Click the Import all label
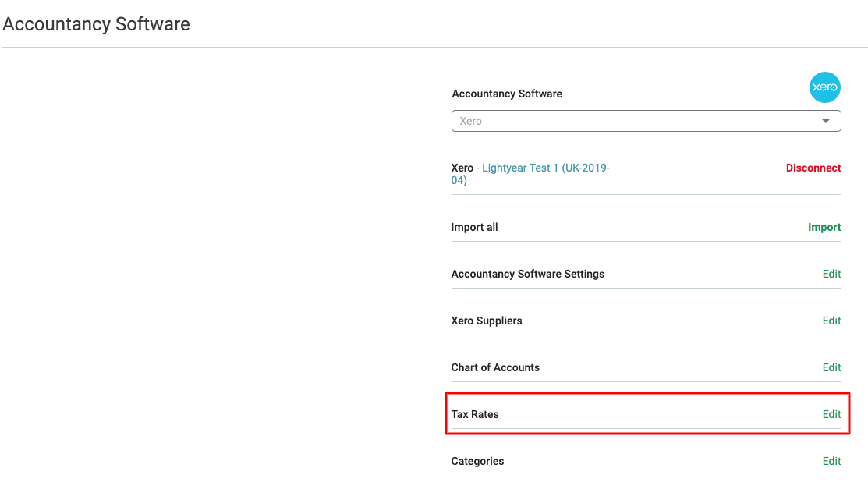The height and width of the screenshot is (489, 868). click(x=474, y=227)
